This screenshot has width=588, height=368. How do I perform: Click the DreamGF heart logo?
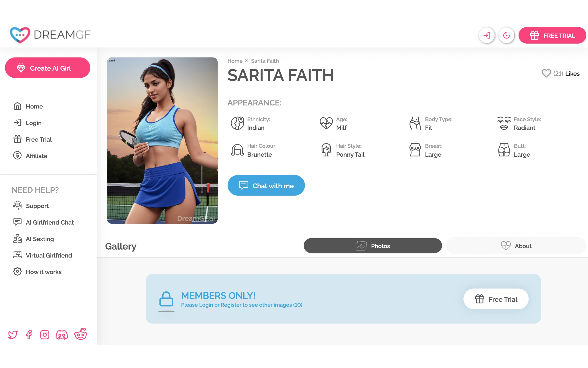tap(20, 35)
